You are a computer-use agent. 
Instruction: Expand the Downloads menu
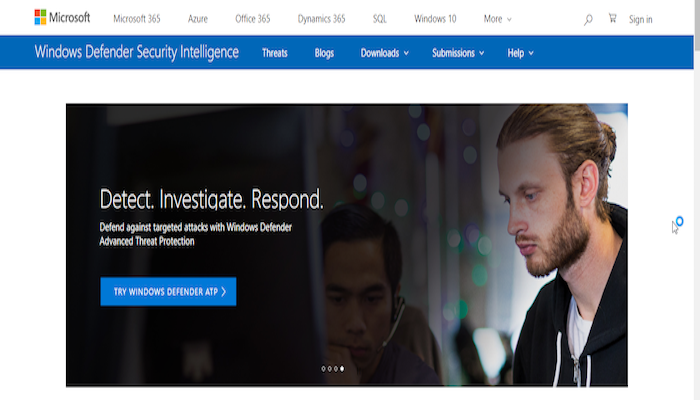[384, 53]
